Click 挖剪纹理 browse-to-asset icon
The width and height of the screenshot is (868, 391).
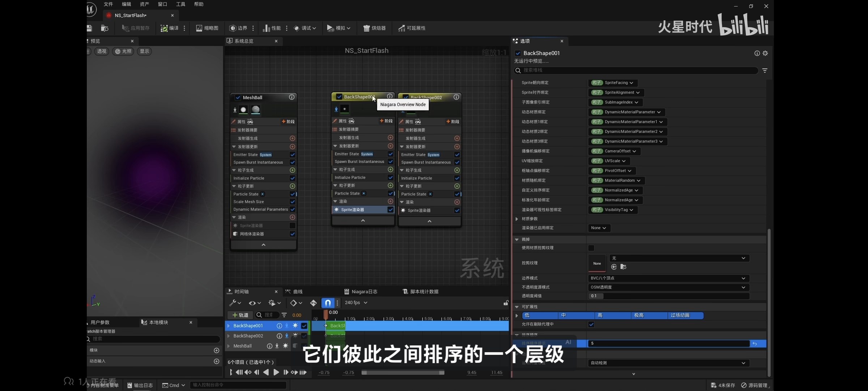tap(623, 267)
